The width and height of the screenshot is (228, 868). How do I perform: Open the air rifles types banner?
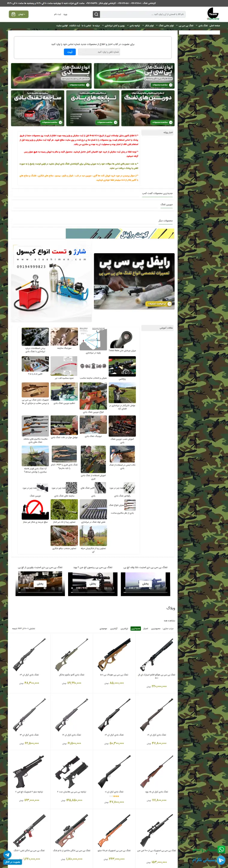coord(51,76)
